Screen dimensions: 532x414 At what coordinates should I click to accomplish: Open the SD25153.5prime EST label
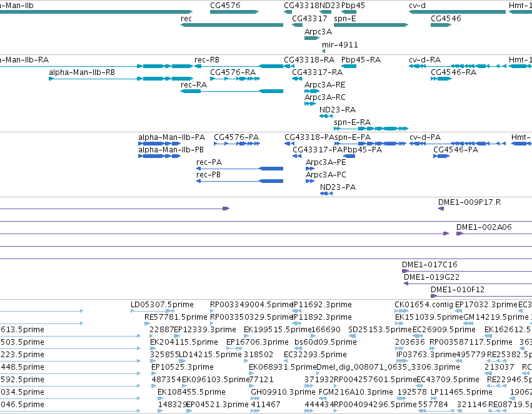click(x=380, y=330)
